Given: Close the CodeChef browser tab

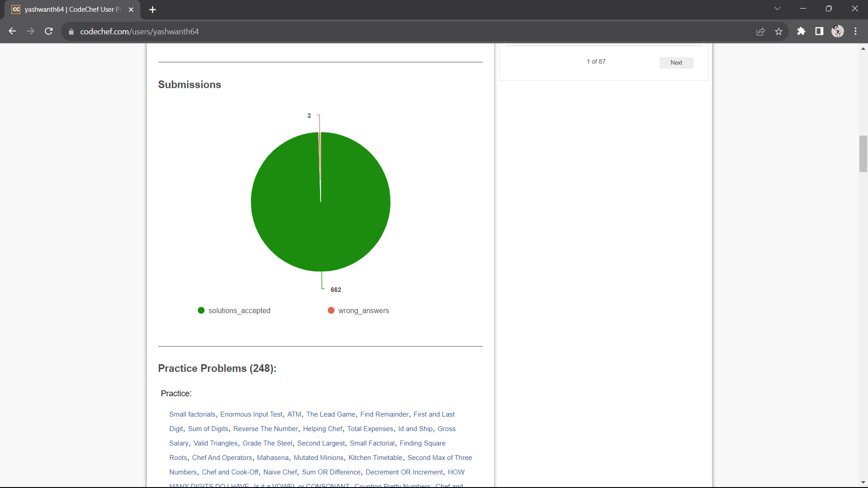Looking at the screenshot, I should coord(131,9).
